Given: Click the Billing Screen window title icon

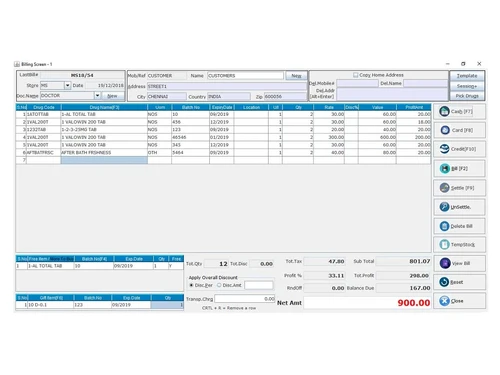Looking at the screenshot, I should (x=17, y=64).
